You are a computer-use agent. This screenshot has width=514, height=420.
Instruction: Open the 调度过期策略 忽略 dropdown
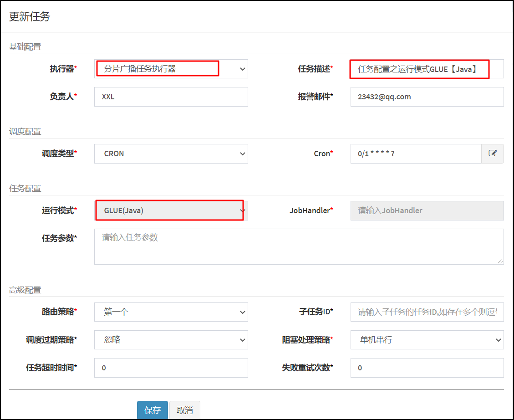pos(171,340)
